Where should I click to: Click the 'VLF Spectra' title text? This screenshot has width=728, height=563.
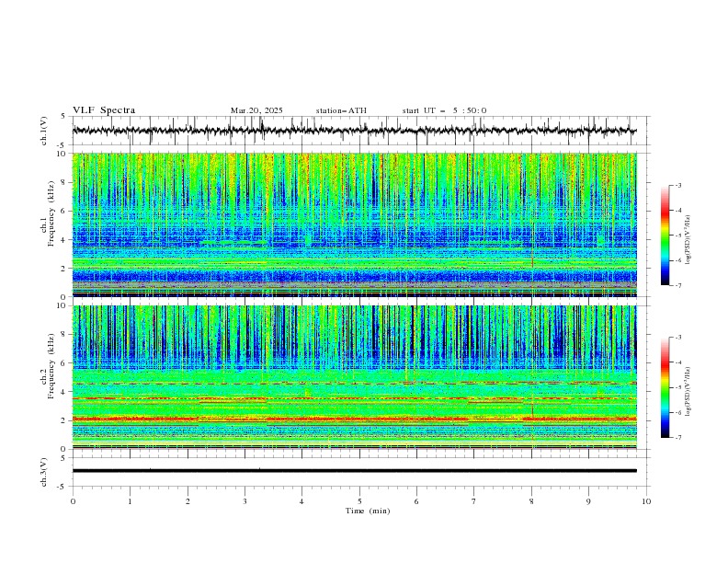pos(104,110)
